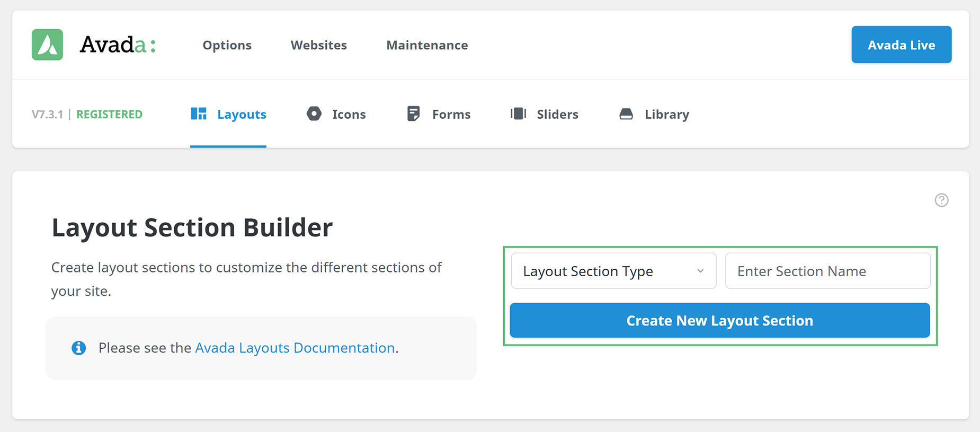
Task: Open the Layout Section Type dropdown
Action: [613, 271]
